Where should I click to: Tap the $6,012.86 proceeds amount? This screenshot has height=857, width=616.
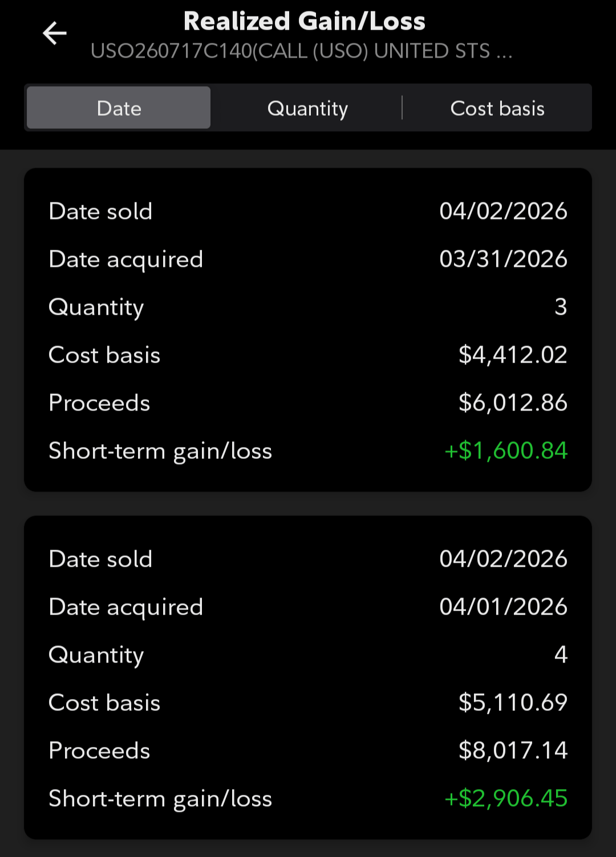(x=513, y=403)
